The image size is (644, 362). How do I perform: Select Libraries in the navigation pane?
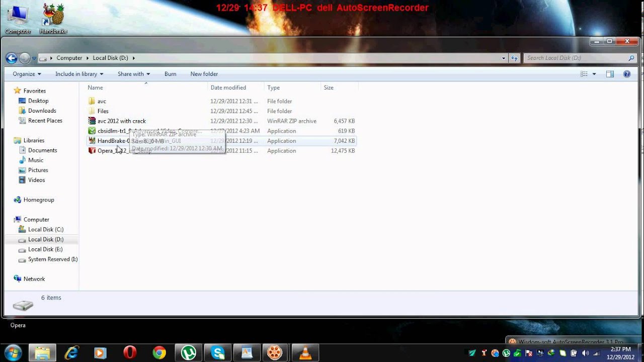34,140
